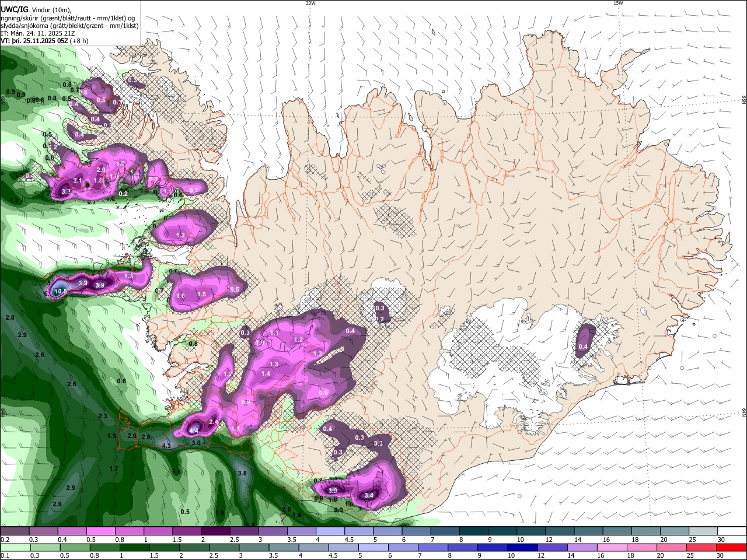Click the '2.4' precipitation value on the map

tap(214, 422)
